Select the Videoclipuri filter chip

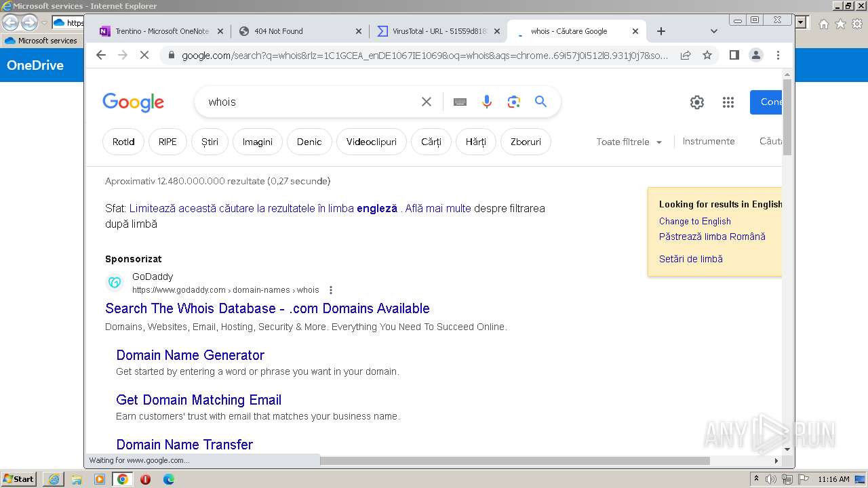[372, 142]
